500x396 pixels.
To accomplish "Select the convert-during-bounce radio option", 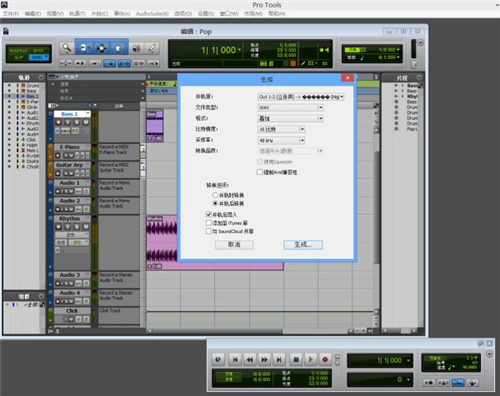I will coord(215,195).
